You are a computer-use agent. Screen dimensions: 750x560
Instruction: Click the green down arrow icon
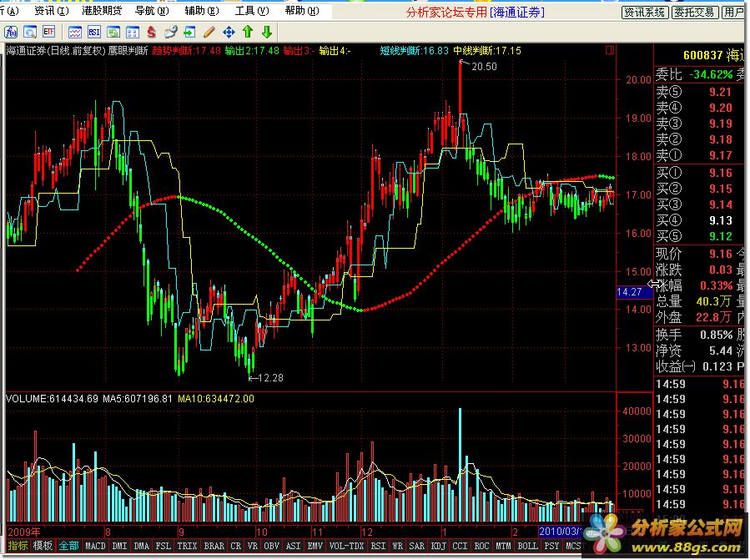tap(267, 32)
